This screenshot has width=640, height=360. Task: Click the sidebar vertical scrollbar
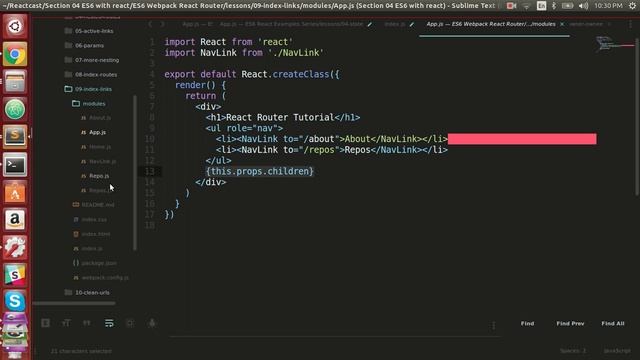135,173
